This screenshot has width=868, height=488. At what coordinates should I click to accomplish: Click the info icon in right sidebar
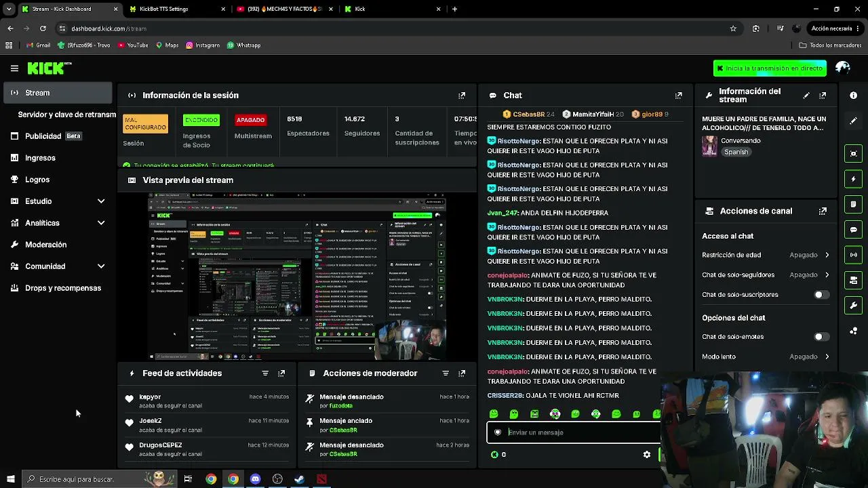point(854,96)
